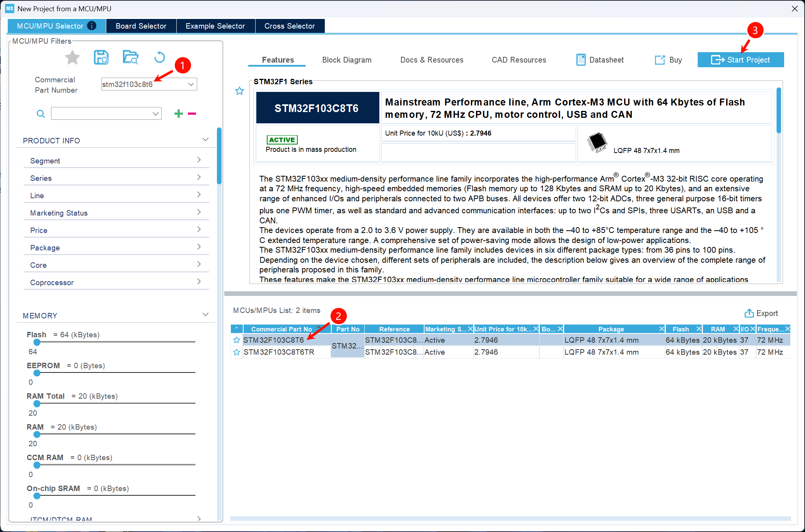805x532 pixels.
Task: Reset all MCU filters icon
Action: tap(159, 58)
